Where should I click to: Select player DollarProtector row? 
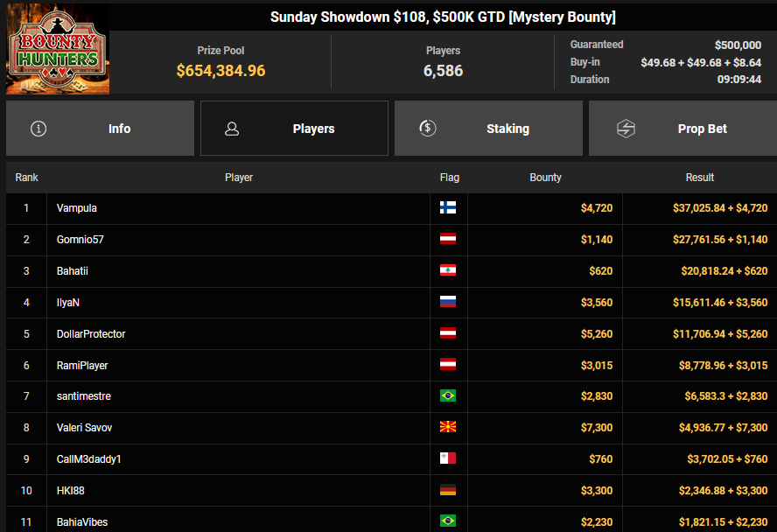91,334
